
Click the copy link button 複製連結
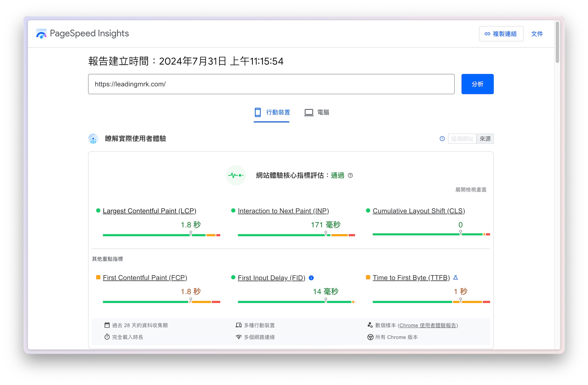point(501,34)
